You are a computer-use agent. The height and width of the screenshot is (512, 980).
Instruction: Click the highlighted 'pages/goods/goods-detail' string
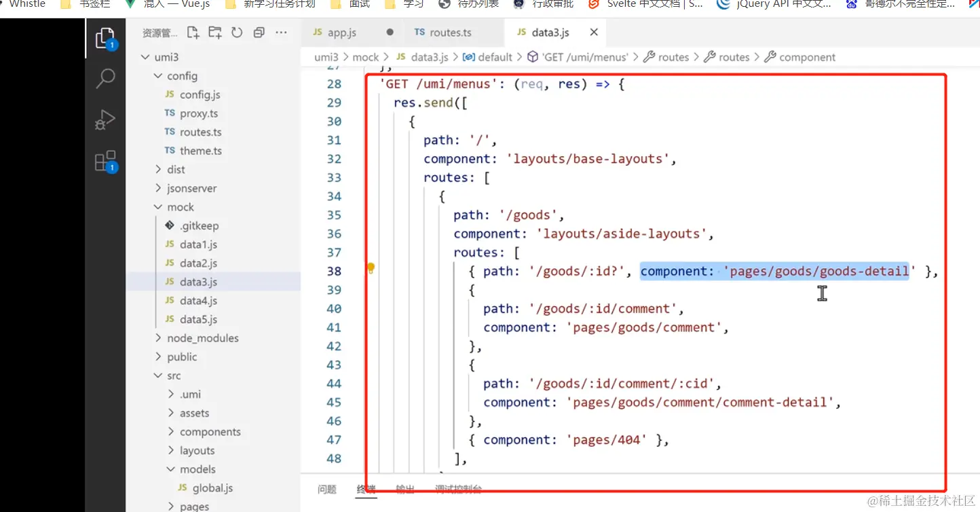pyautogui.click(x=820, y=272)
